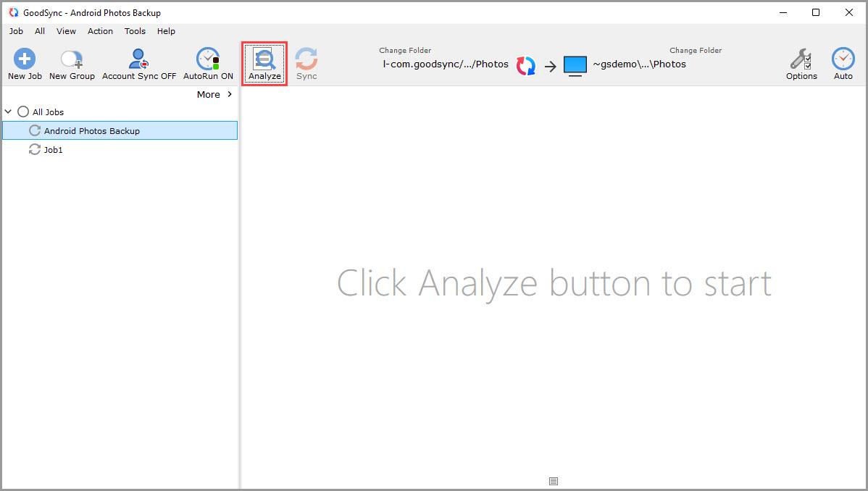Viewport: 868px width, 491px height.
Task: Collapse the All Jobs tree chevron
Action: click(x=8, y=112)
